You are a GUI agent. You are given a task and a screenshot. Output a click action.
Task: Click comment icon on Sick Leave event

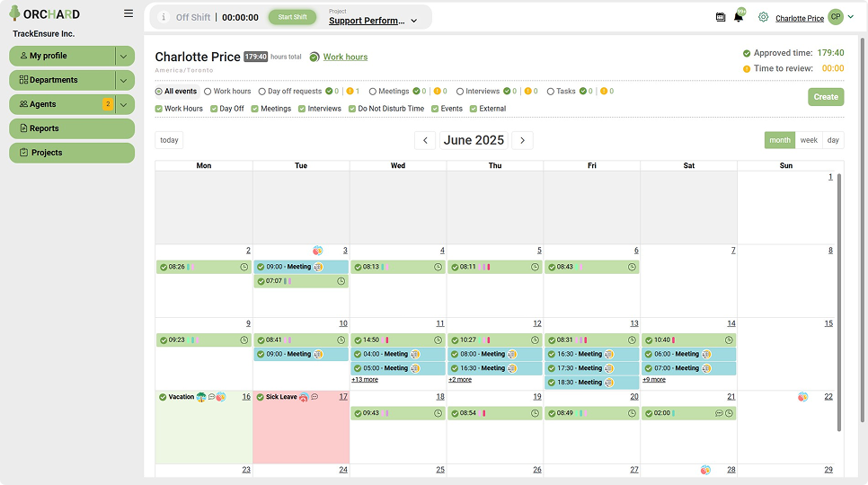314,397
